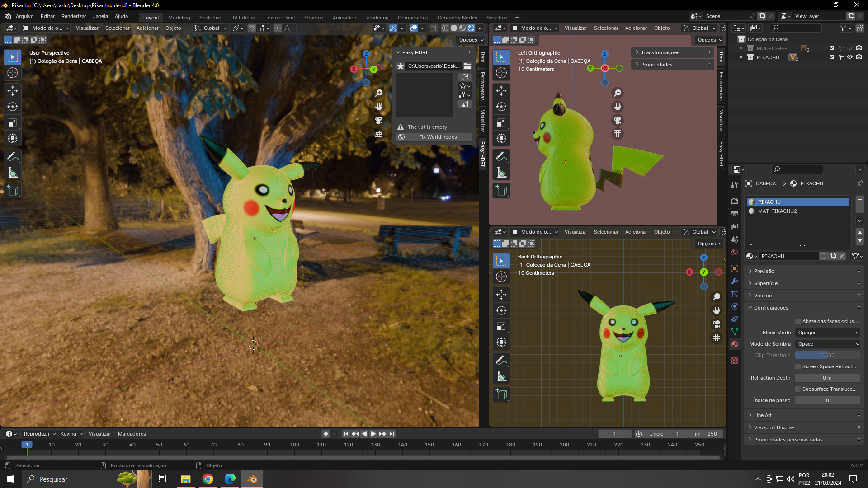The height and width of the screenshot is (488, 868).
Task: Select the Rotate tool in main viewport
Action: 13,107
